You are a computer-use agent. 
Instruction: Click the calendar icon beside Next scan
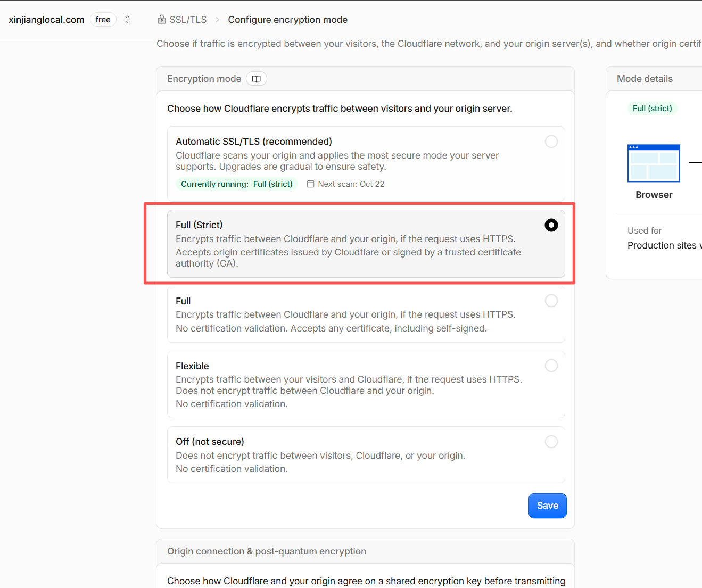point(311,184)
